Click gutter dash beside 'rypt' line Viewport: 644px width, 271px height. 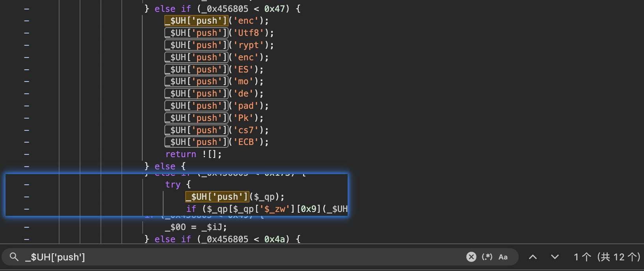pyautogui.click(x=26, y=45)
